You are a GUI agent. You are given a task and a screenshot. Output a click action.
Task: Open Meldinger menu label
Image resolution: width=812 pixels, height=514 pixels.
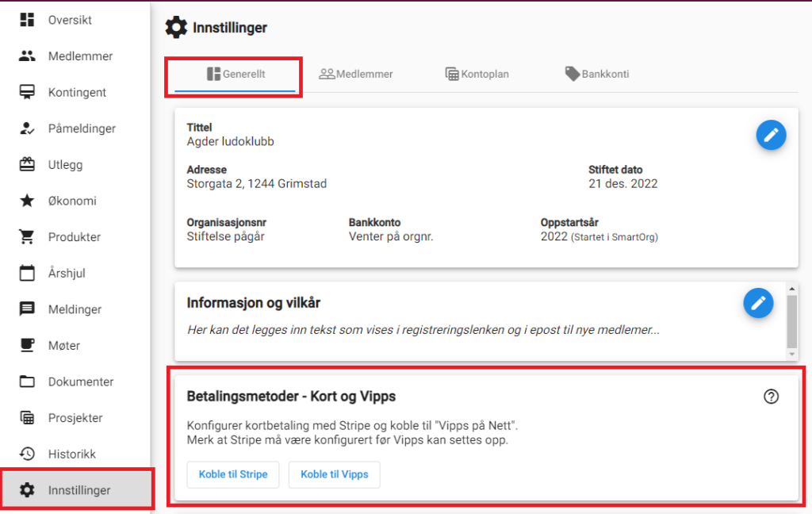[x=75, y=309]
